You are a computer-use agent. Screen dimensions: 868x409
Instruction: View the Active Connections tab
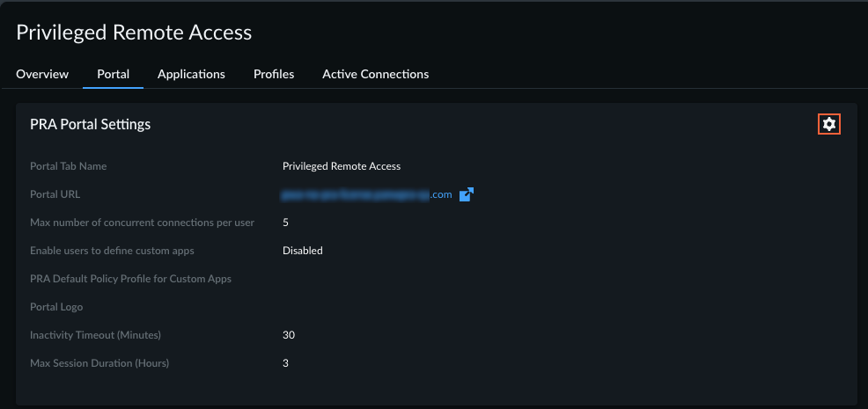(375, 74)
